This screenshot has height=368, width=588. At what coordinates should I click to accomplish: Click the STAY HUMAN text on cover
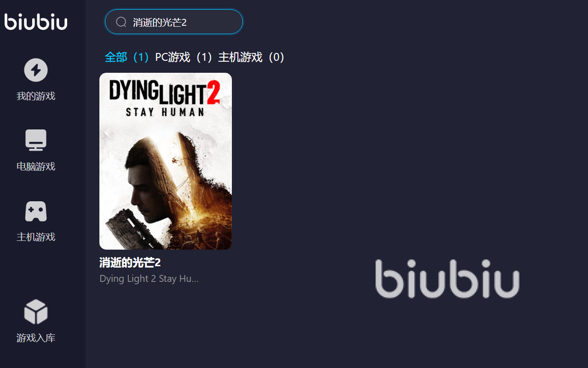(165, 112)
